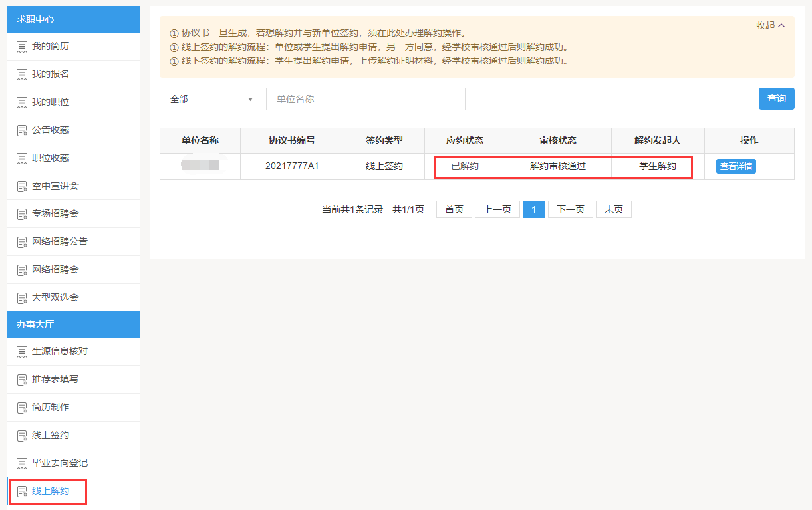Click the icon beside 简历制作
Viewport: 812px width, 510px height.
click(x=22, y=408)
